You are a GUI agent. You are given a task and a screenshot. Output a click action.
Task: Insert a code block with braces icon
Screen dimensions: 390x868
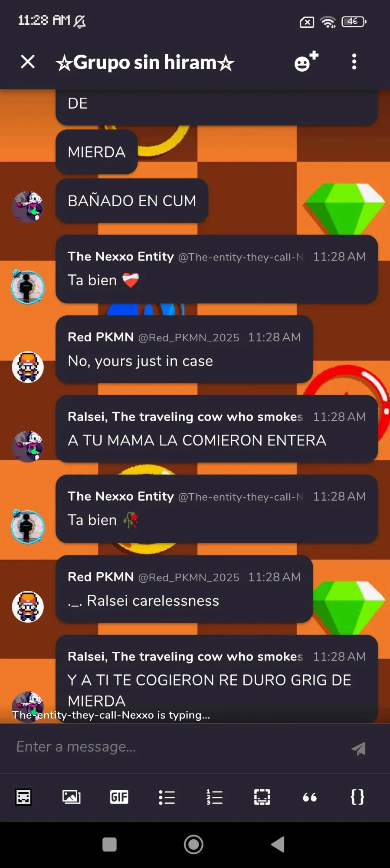[357, 797]
